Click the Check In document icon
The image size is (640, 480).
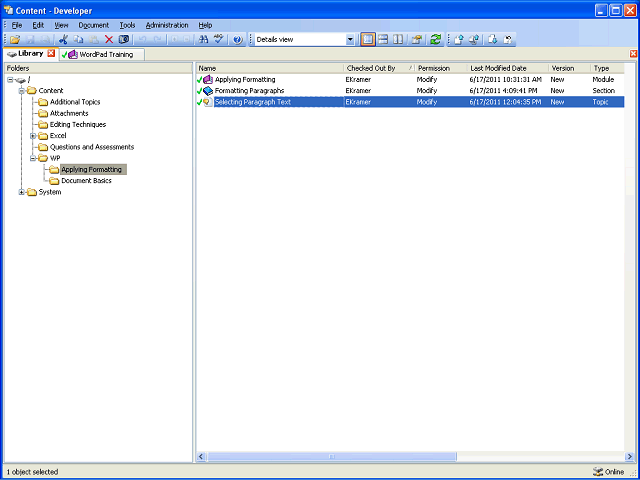[459, 40]
